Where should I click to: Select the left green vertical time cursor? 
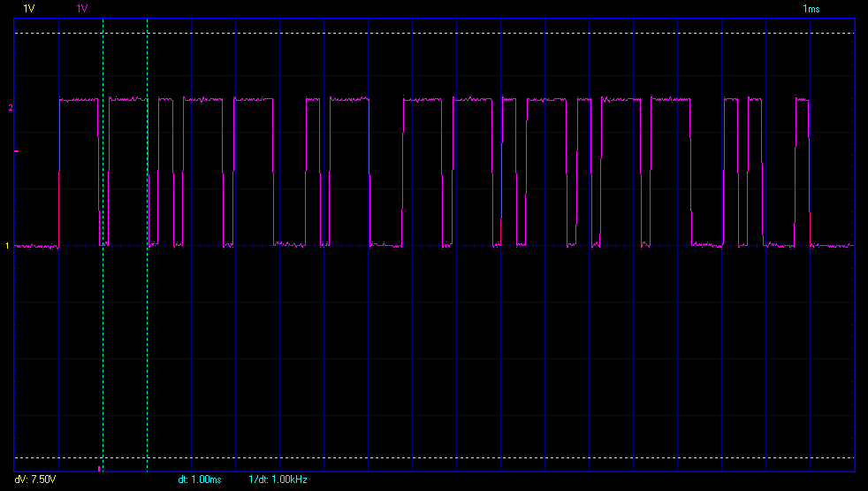103,245
